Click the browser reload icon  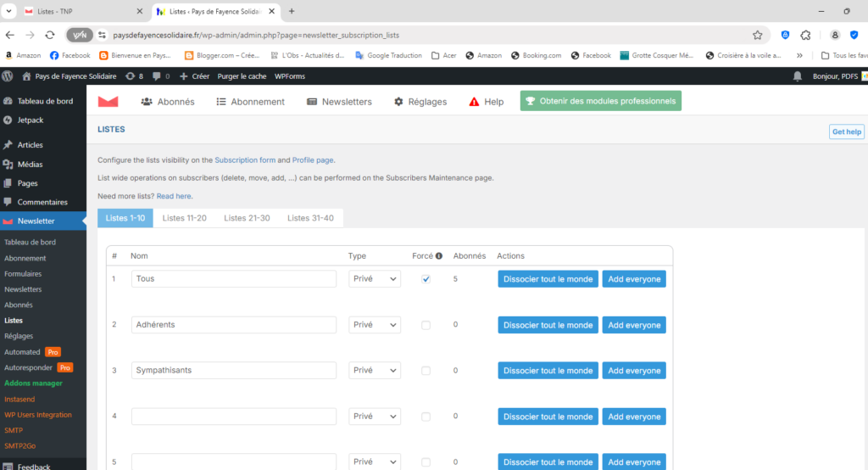pos(50,35)
